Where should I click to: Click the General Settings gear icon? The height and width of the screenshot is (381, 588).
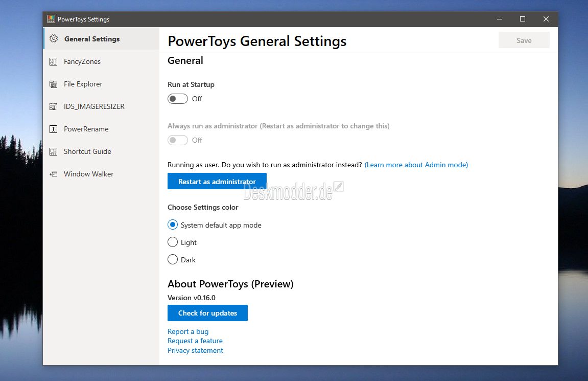click(54, 39)
